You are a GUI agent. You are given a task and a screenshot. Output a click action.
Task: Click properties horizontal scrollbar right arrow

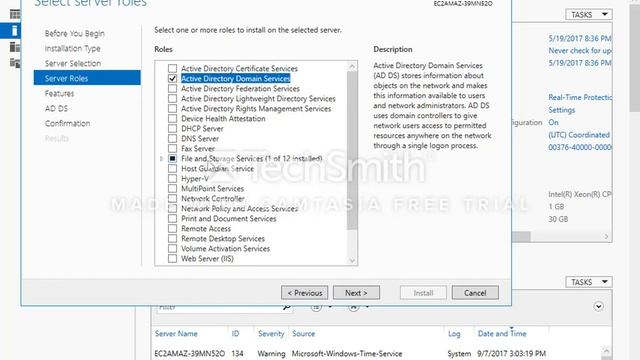607,236
